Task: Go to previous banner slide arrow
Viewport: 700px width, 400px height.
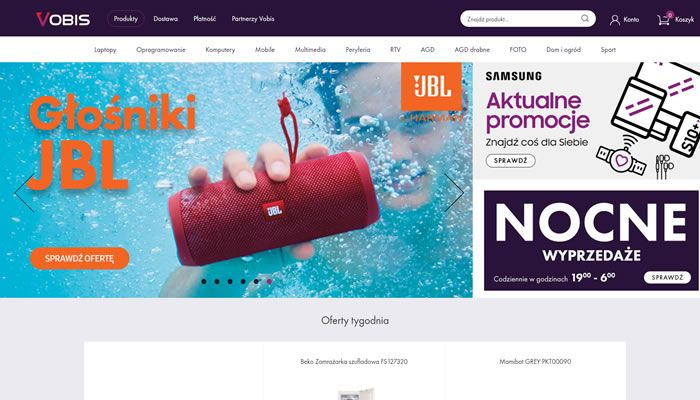Action: (24, 192)
